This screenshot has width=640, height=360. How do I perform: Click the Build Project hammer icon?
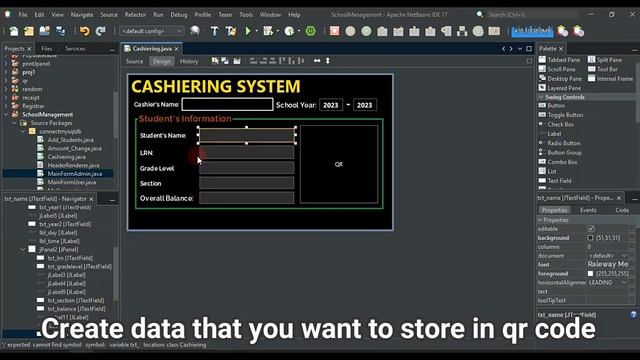(214, 31)
